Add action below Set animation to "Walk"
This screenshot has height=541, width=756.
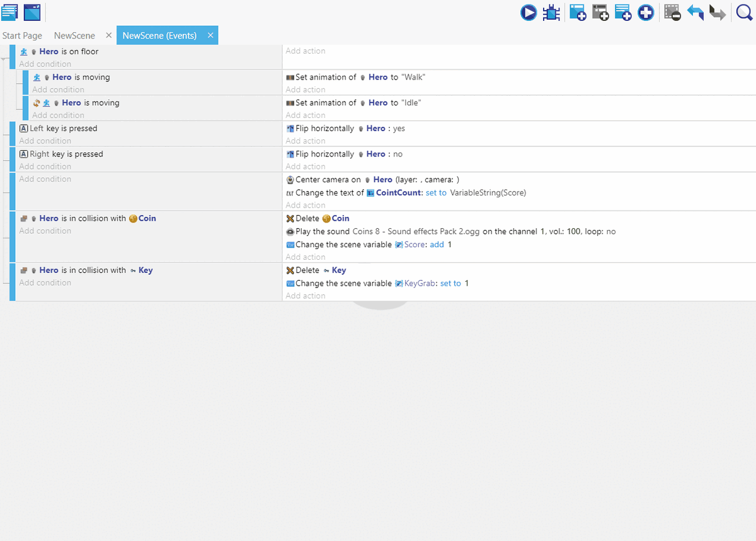306,90
